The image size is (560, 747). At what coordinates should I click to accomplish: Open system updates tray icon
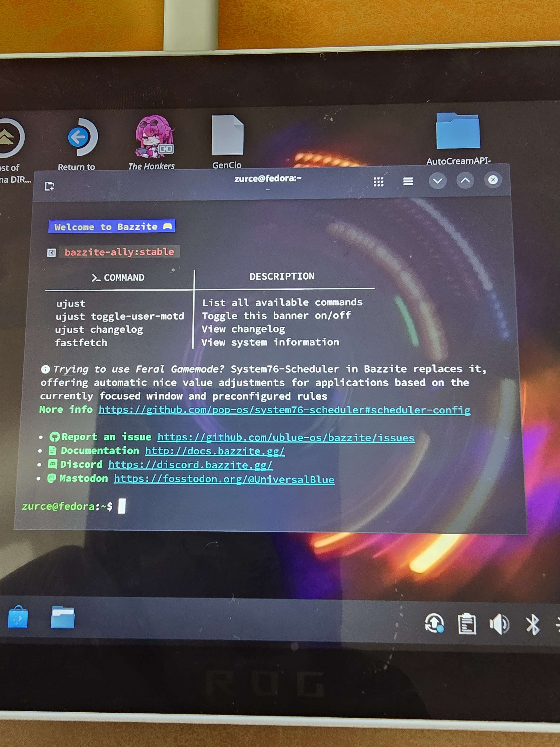[434, 623]
